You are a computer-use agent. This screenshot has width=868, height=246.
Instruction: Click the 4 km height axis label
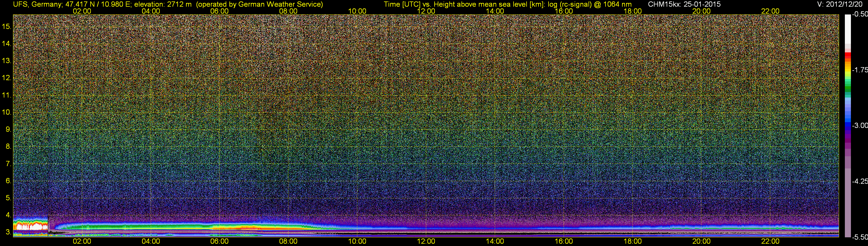[8, 215]
